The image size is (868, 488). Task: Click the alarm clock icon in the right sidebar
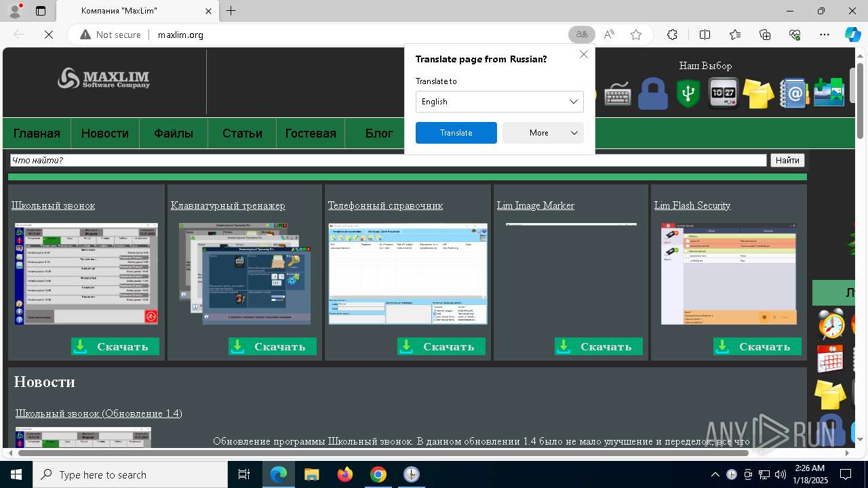(x=831, y=324)
